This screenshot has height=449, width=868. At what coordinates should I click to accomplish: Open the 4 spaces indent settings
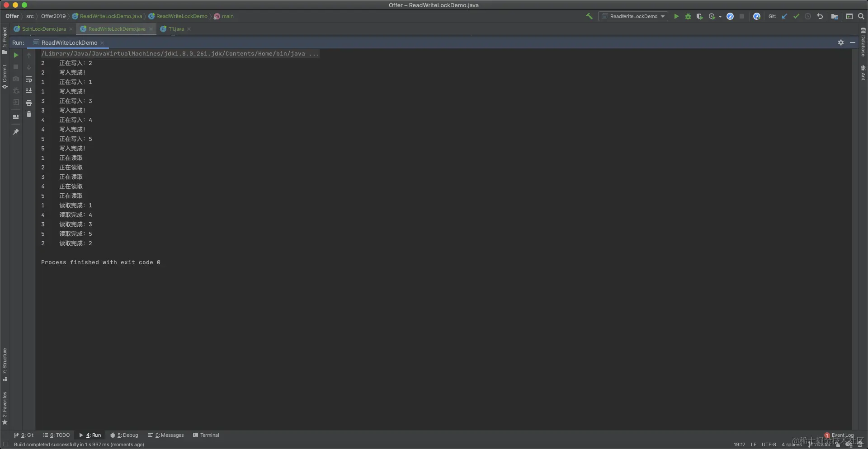791,444
